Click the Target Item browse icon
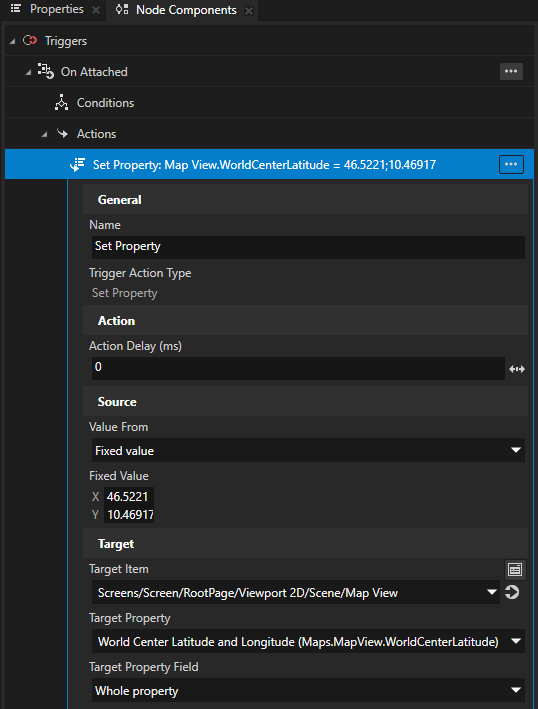This screenshot has height=709, width=538. [515, 569]
